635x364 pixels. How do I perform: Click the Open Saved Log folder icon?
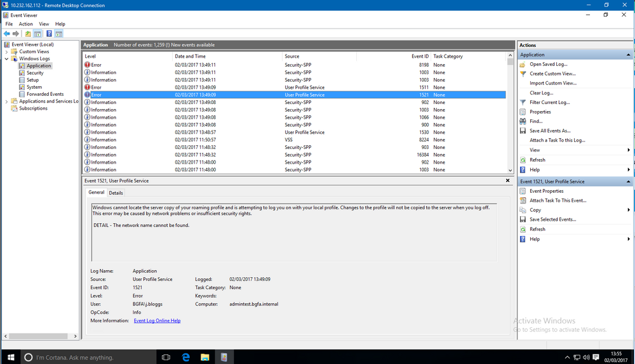pos(523,64)
